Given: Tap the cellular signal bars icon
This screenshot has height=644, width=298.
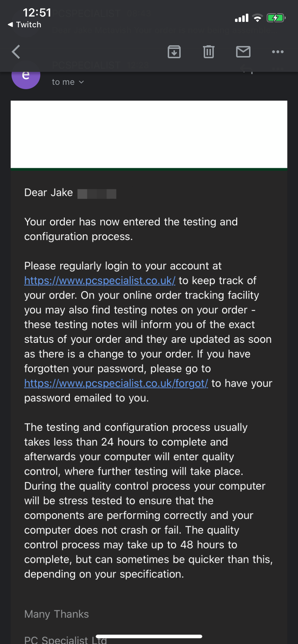Looking at the screenshot, I should click(x=241, y=18).
